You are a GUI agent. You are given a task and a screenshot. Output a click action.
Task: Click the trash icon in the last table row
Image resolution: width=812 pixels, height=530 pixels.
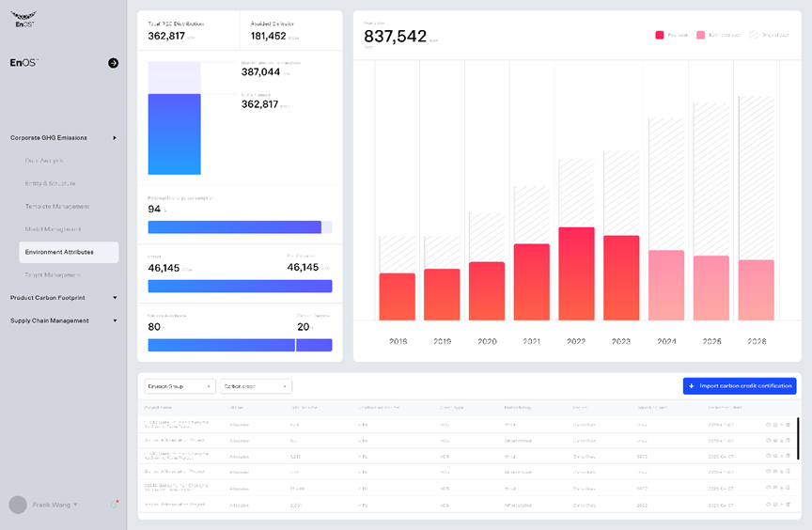(788, 505)
